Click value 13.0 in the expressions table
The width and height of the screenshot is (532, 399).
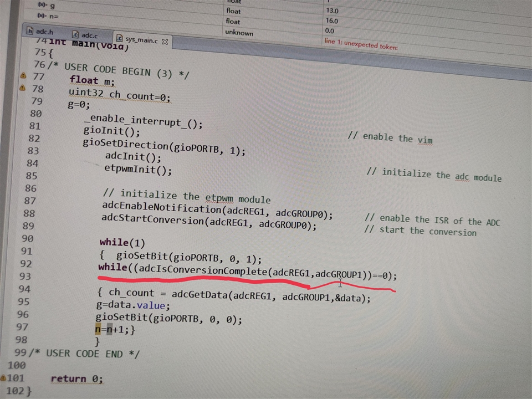click(332, 11)
